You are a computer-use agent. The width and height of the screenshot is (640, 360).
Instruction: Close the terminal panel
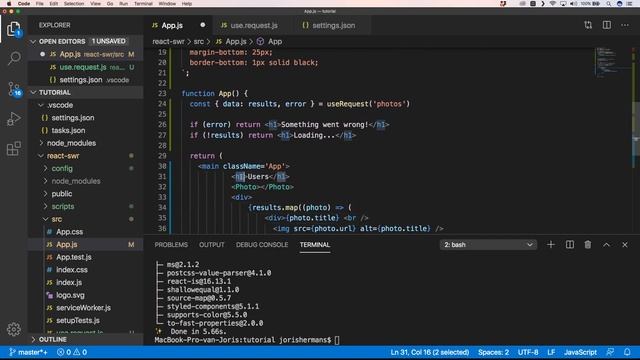pos(625,244)
